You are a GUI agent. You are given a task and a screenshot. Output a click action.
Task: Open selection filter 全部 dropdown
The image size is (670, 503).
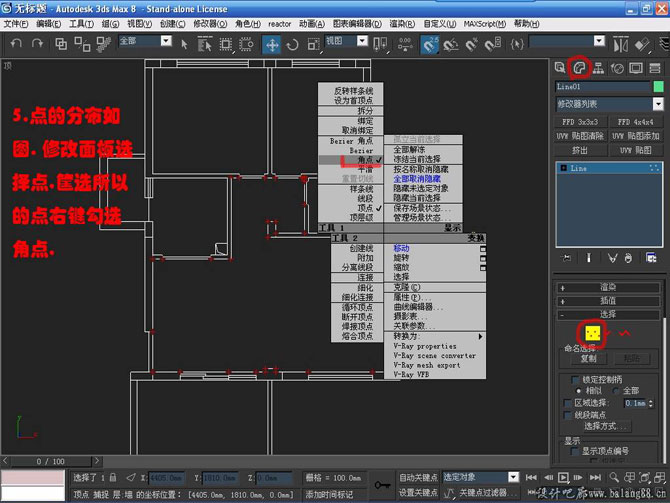click(x=166, y=41)
